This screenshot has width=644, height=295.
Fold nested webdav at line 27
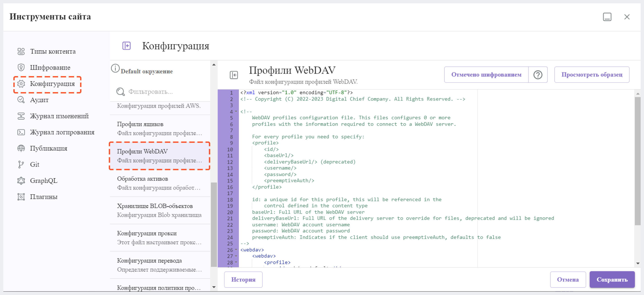[236, 256]
